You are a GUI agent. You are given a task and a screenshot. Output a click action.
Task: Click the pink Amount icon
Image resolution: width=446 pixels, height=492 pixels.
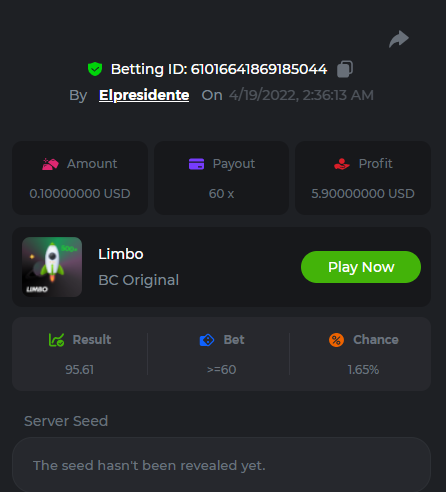(x=50, y=164)
